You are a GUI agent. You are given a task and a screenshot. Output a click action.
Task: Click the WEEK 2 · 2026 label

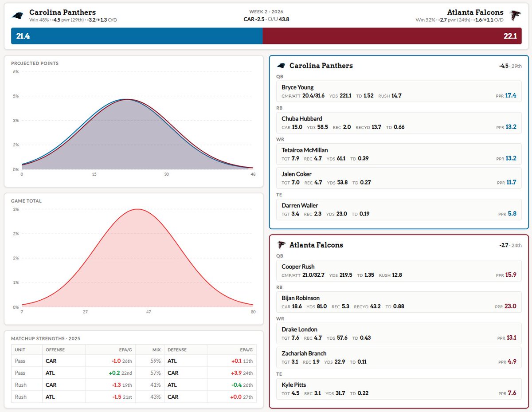click(266, 12)
